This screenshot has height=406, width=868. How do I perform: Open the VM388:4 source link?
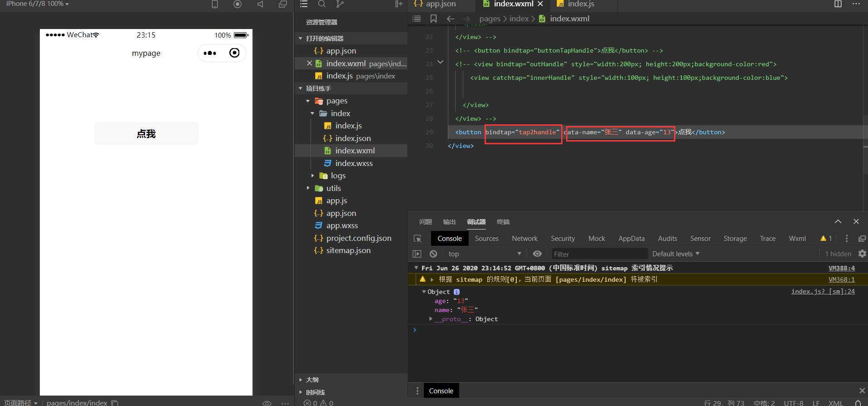coord(841,268)
